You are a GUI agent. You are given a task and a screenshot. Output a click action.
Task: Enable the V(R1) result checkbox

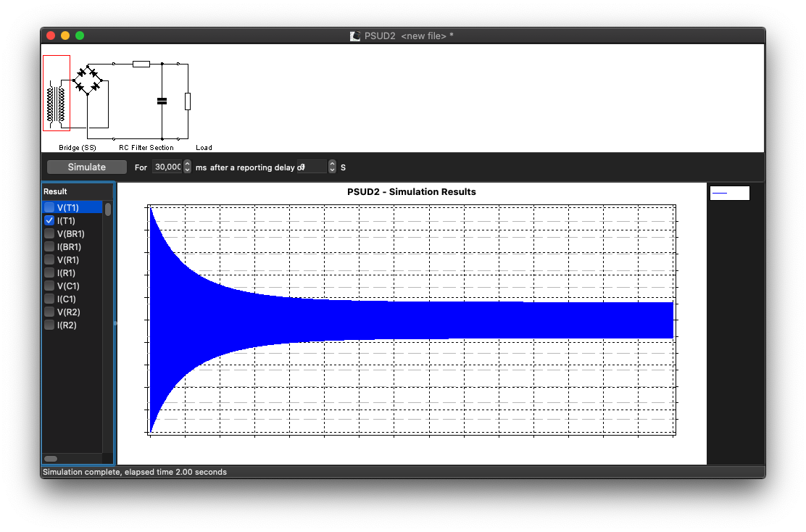click(49, 259)
